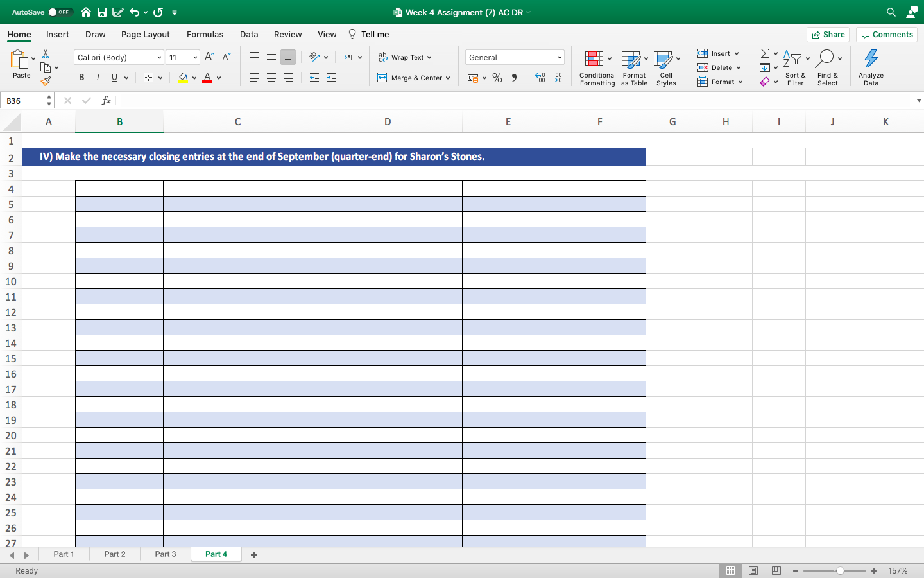The image size is (924, 578).
Task: Expand Insert cells dropdown
Action: [737, 53]
